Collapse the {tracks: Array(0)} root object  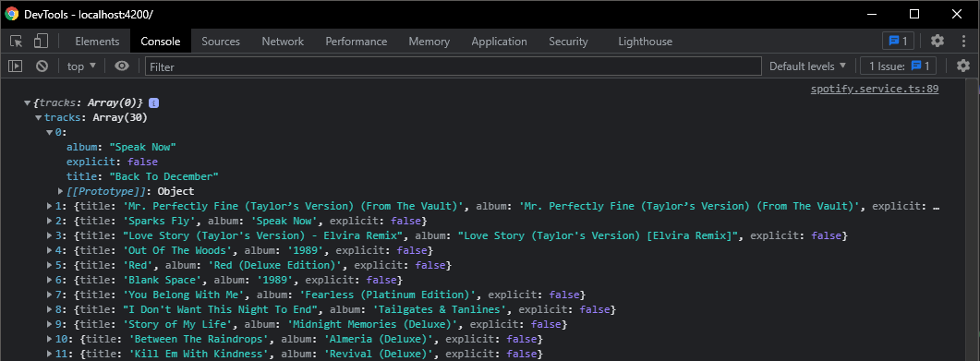[x=27, y=102]
